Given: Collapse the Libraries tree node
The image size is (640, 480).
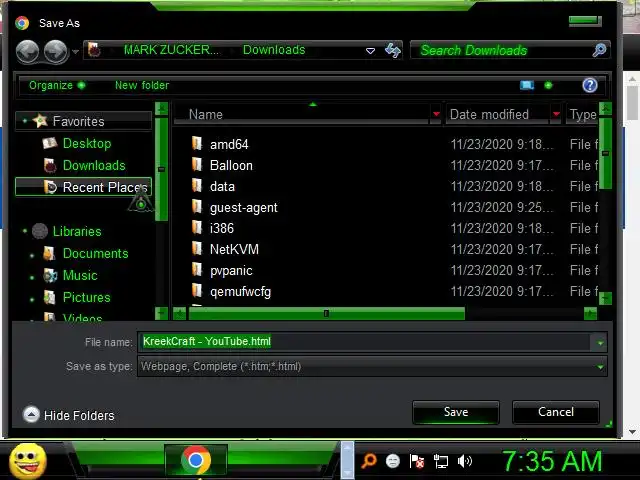Looking at the screenshot, I should 25,231.
